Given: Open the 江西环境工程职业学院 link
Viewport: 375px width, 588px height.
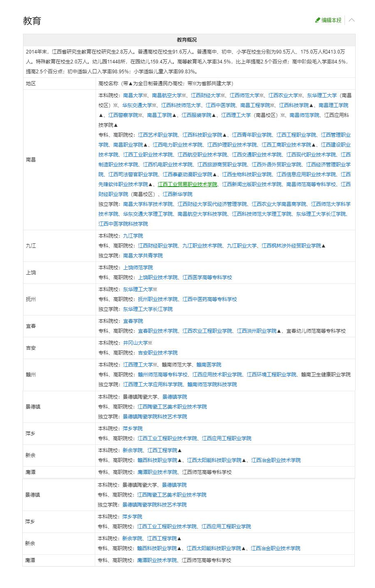Looking at the screenshot, I should point(272,375).
